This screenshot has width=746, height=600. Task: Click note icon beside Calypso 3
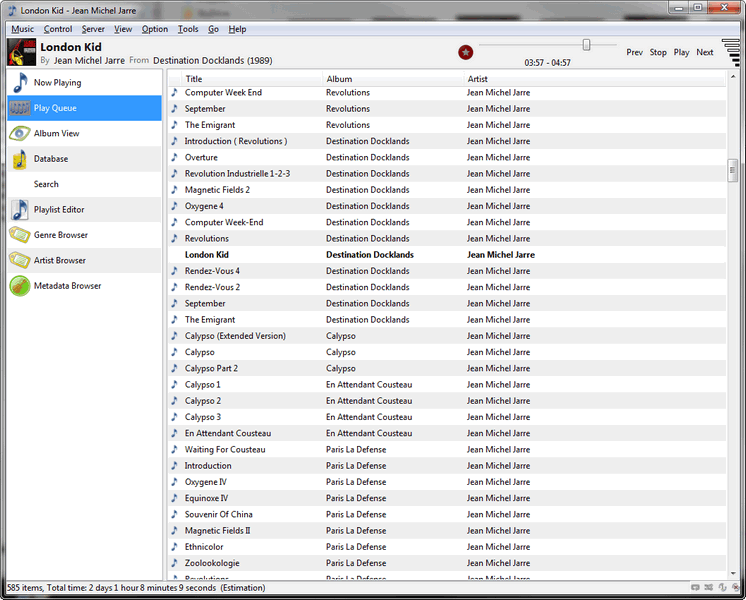[175, 417]
